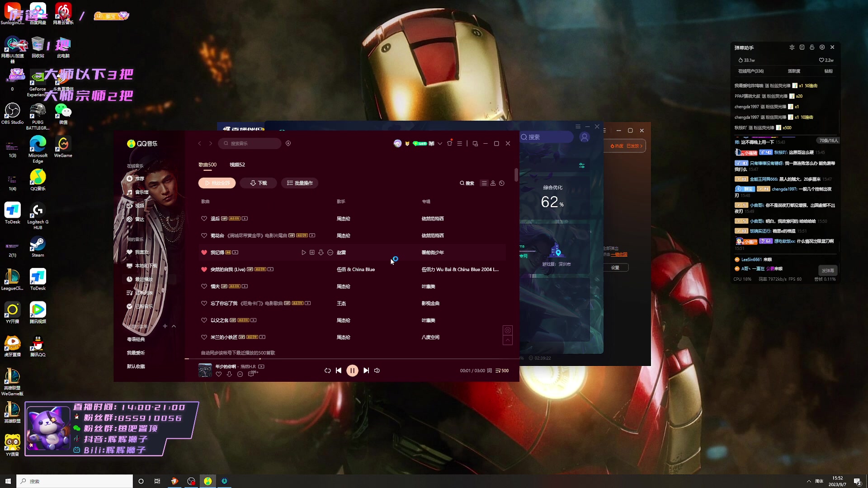Like the song 菊花台
Screen dimensions: 868x488
coord(204,235)
